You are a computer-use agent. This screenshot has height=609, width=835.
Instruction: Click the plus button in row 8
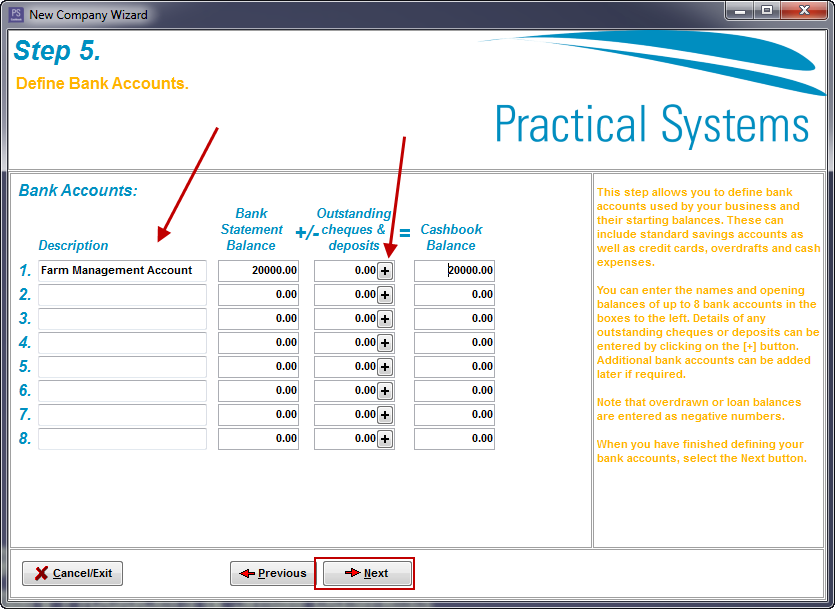tap(385, 439)
